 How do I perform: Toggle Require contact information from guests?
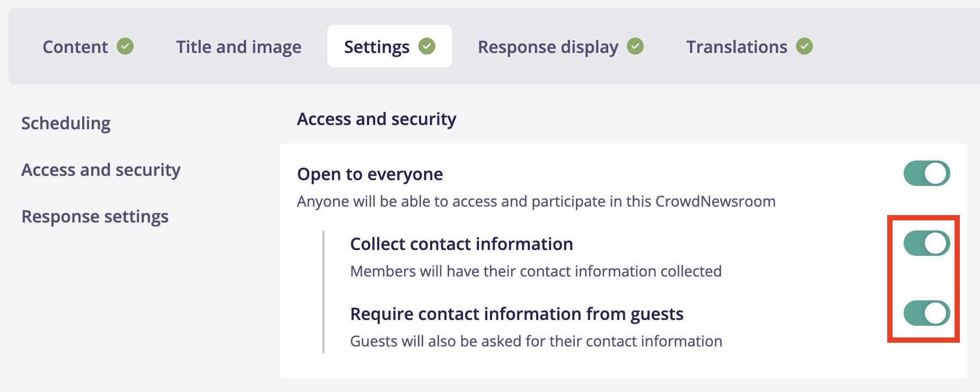[926, 313]
